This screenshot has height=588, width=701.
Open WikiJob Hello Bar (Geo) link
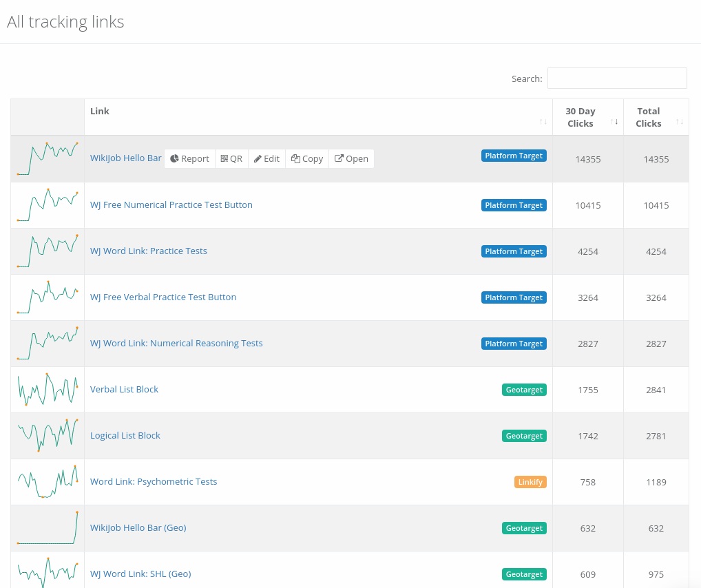[138, 527]
